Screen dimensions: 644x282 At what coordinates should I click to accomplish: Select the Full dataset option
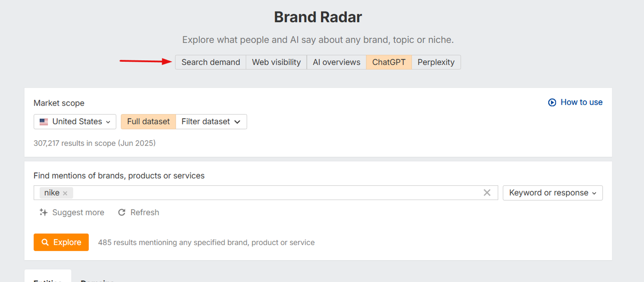click(x=148, y=122)
